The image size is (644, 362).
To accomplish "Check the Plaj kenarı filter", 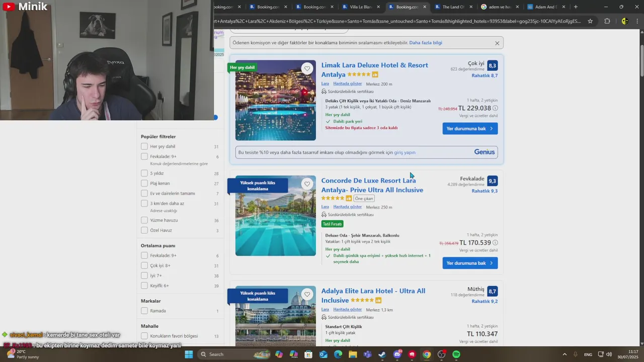I will tap(144, 183).
